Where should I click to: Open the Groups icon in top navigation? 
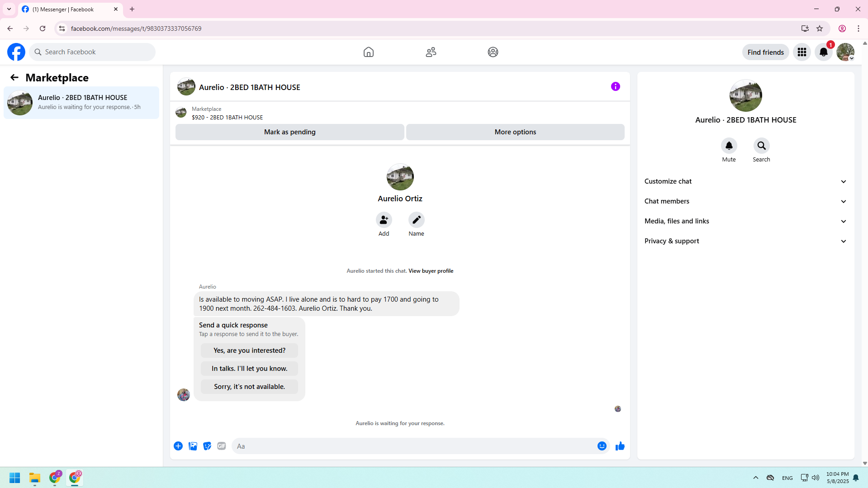(493, 52)
